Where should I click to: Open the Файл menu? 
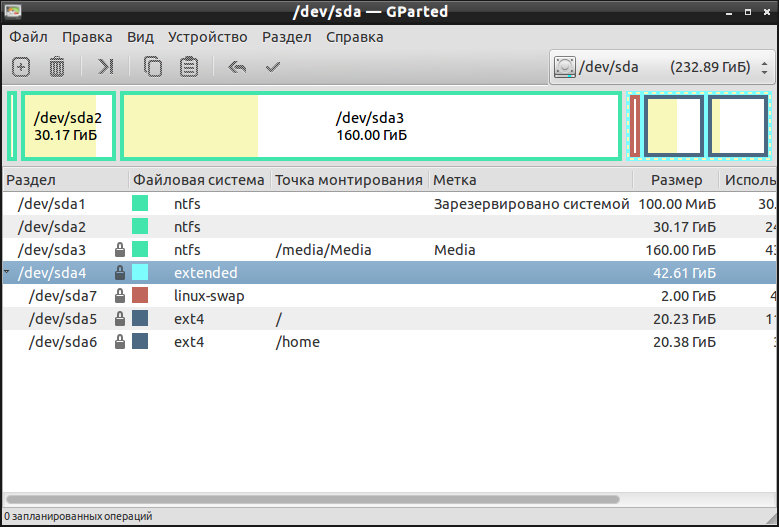[x=28, y=37]
